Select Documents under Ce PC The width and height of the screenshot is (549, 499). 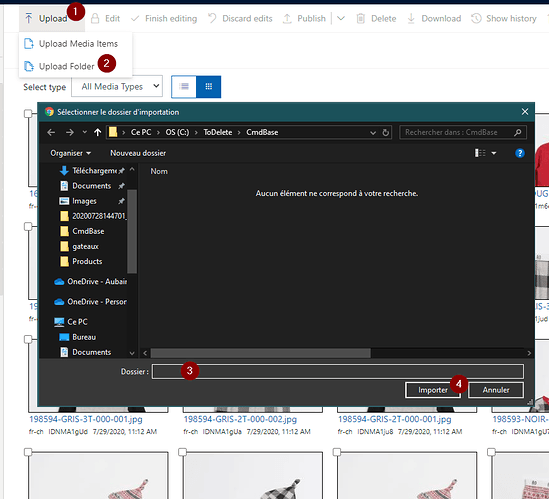click(86, 352)
